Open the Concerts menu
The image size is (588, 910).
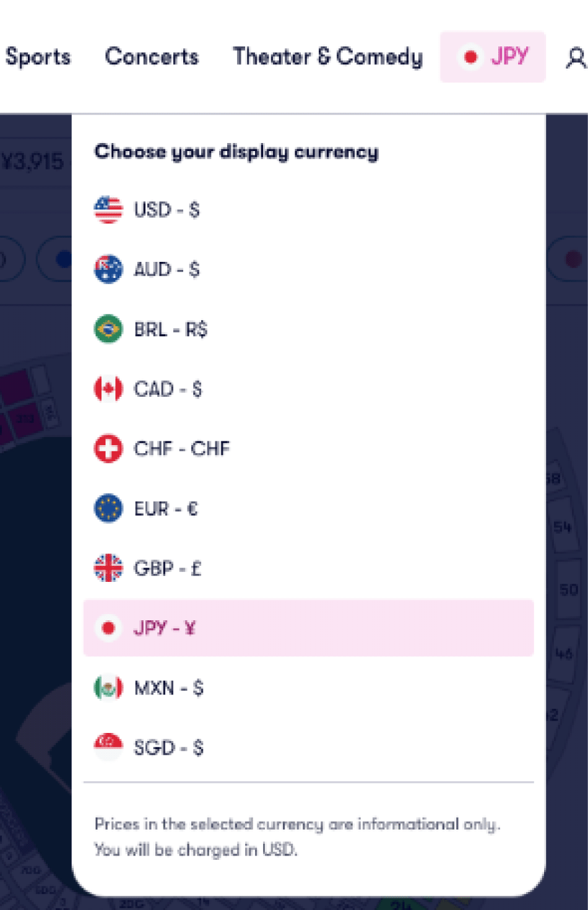[152, 56]
